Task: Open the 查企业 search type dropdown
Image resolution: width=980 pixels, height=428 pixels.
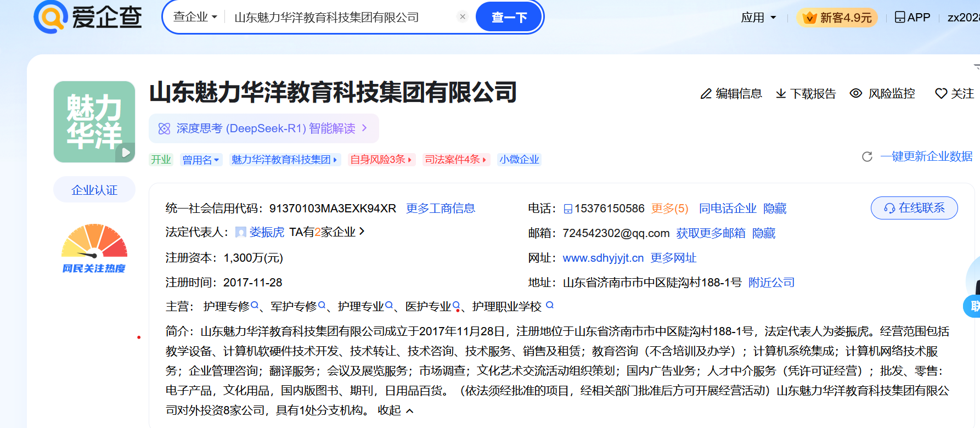Action: click(195, 17)
